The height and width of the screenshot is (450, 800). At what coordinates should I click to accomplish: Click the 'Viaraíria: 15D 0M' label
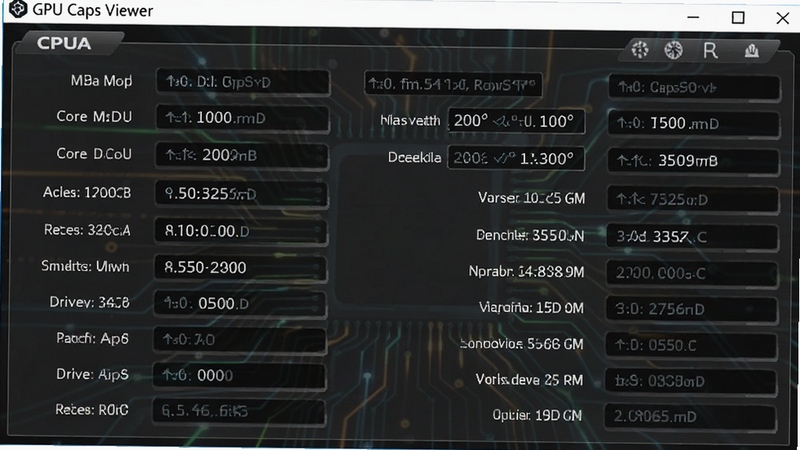point(531,308)
